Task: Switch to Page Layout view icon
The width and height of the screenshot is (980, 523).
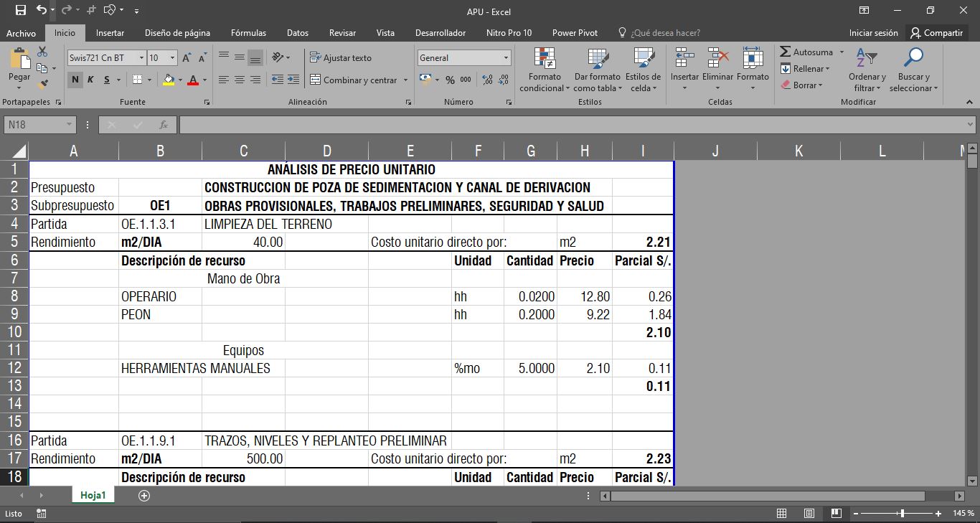Action: 809,514
